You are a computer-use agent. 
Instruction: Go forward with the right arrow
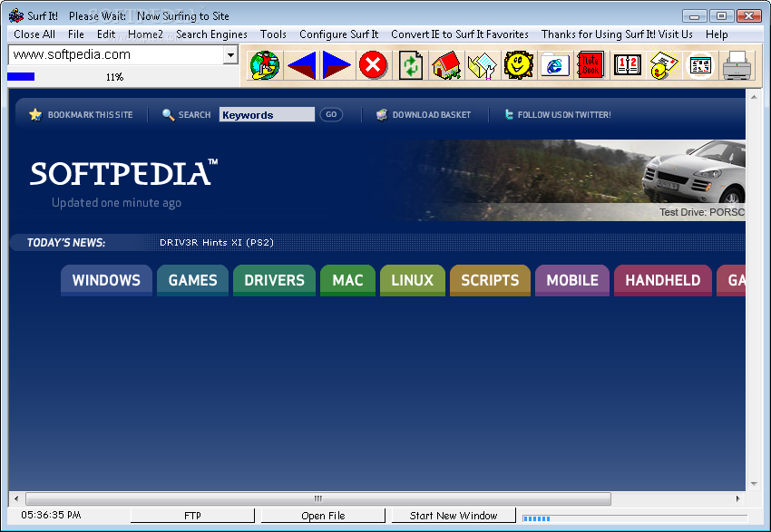[x=337, y=65]
